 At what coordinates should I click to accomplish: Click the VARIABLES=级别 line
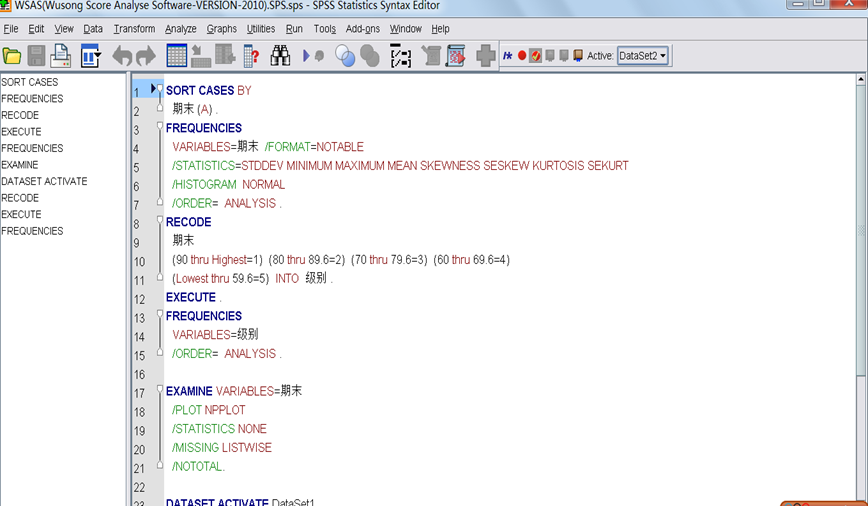point(215,335)
